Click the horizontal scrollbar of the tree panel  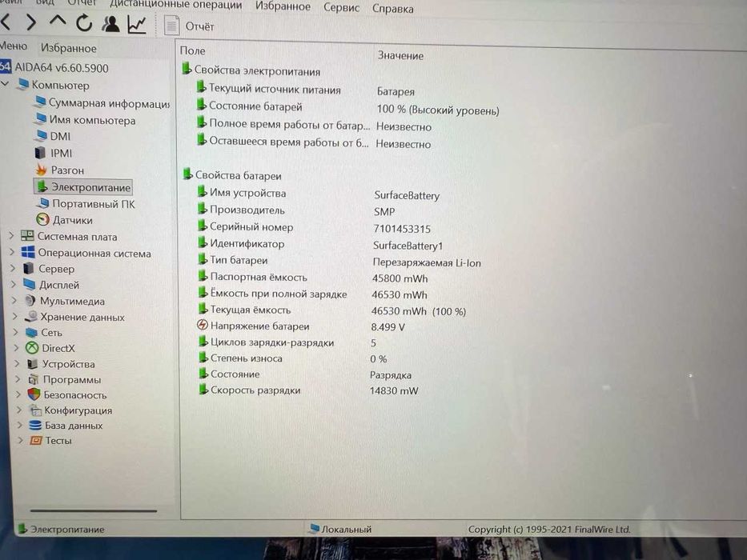pos(94,511)
